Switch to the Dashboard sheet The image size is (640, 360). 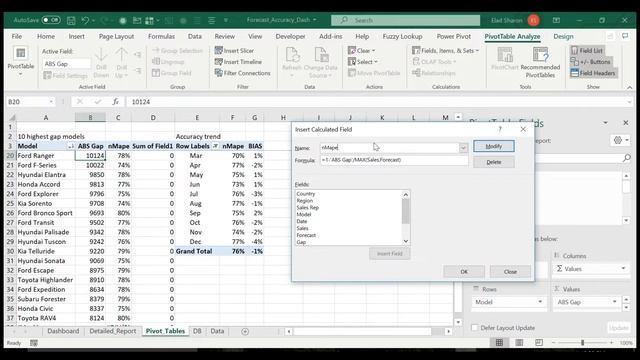(63, 331)
